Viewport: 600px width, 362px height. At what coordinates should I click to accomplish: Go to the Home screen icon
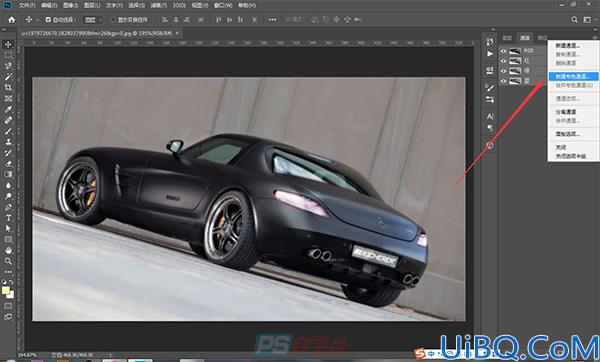pyautogui.click(x=12, y=20)
